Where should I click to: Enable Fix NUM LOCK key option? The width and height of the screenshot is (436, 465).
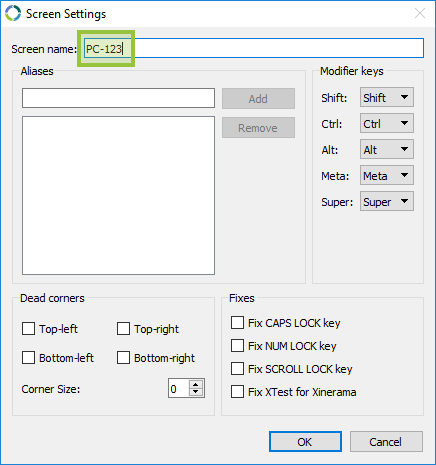(237, 346)
